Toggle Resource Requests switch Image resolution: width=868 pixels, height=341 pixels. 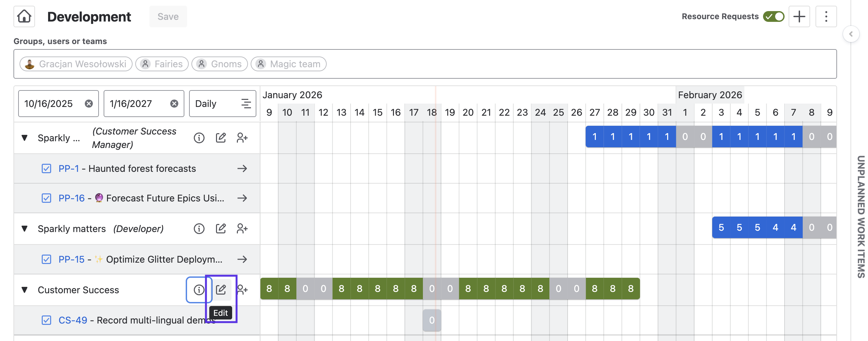click(x=774, y=16)
